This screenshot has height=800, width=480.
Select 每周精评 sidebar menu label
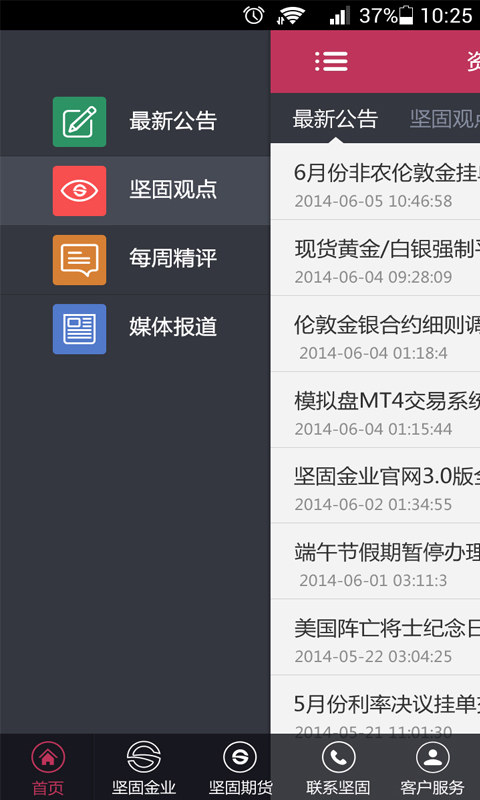[x=173, y=259]
